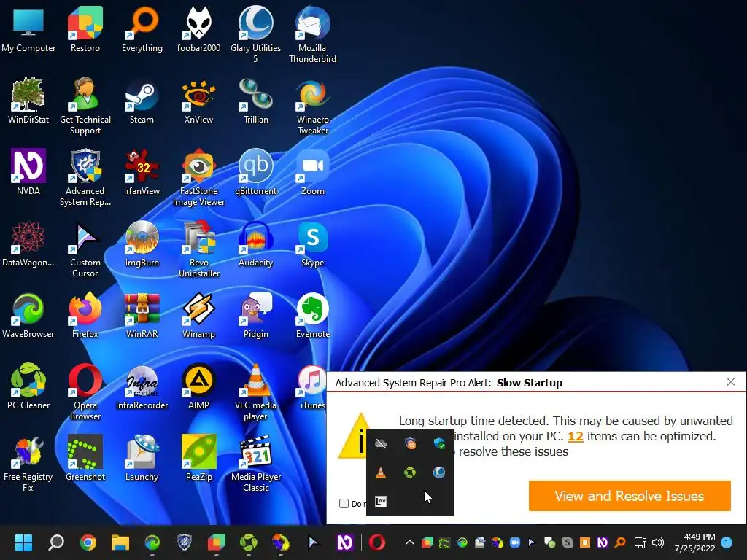Screen dimensions: 747x560
Task: Select Winamp desktop icon
Action: click(x=198, y=314)
